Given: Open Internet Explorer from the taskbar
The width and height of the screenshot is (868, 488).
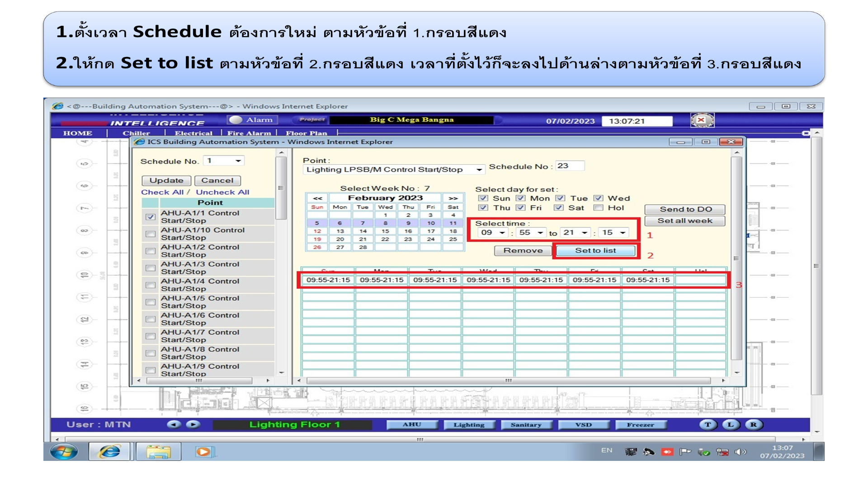Looking at the screenshot, I should click(x=110, y=451).
